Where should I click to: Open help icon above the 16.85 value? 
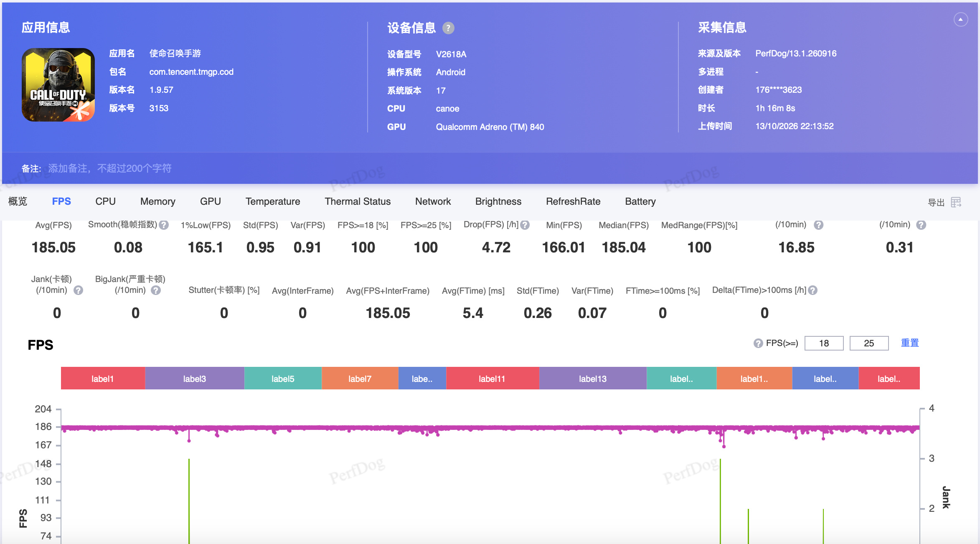pos(818,225)
